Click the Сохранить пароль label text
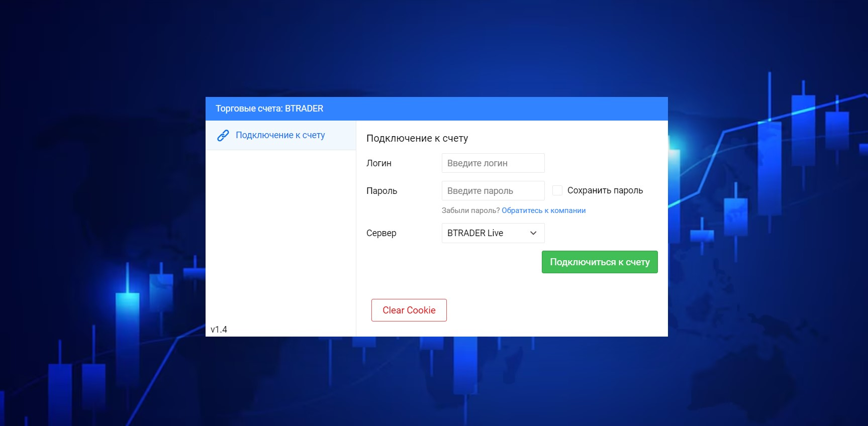Viewport: 868px width, 426px height. [x=605, y=190]
